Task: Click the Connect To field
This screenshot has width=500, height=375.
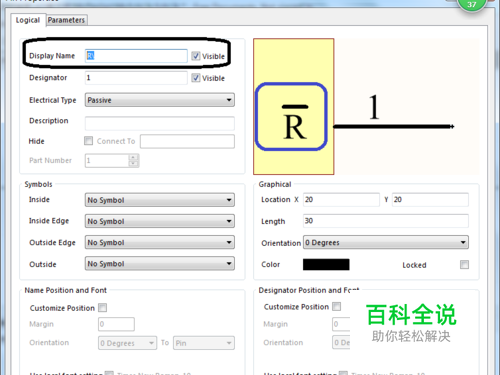Action: (187, 141)
